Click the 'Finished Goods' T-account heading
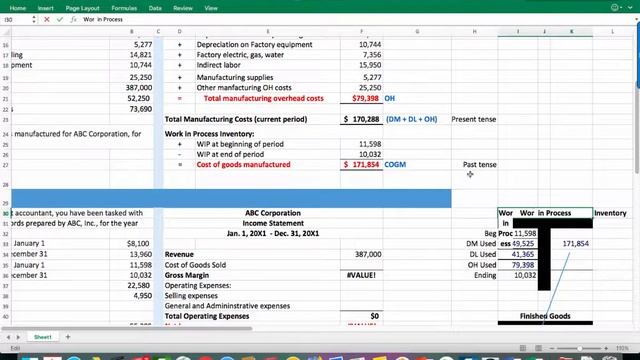Image resolution: width=640 pixels, height=360 pixels. (x=545, y=316)
